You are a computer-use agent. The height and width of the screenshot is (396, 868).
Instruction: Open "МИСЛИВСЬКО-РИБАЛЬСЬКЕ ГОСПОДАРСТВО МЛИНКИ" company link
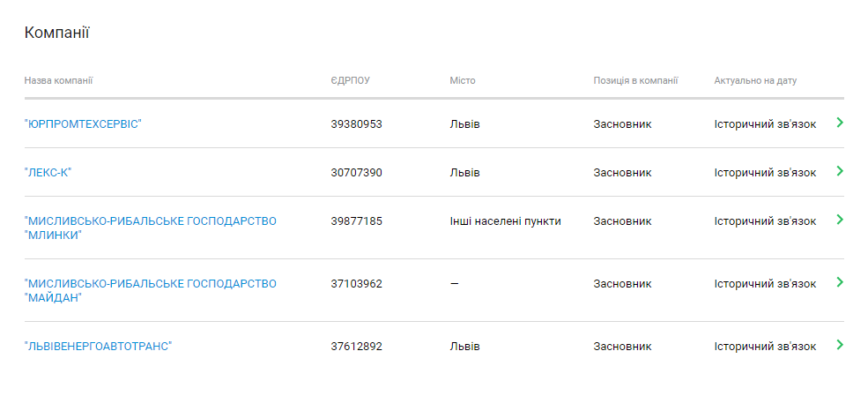150,221
